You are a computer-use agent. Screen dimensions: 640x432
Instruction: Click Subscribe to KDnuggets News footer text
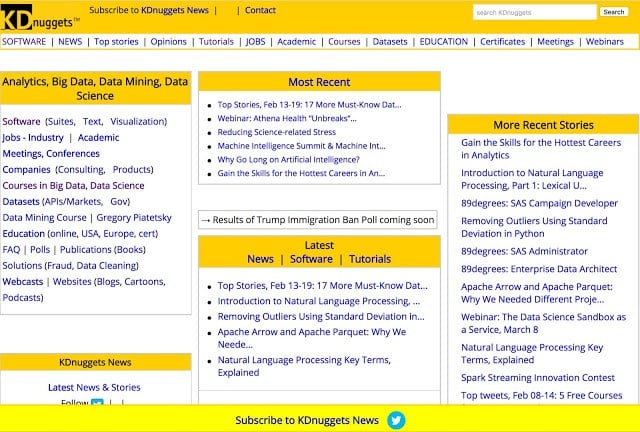[x=307, y=420]
